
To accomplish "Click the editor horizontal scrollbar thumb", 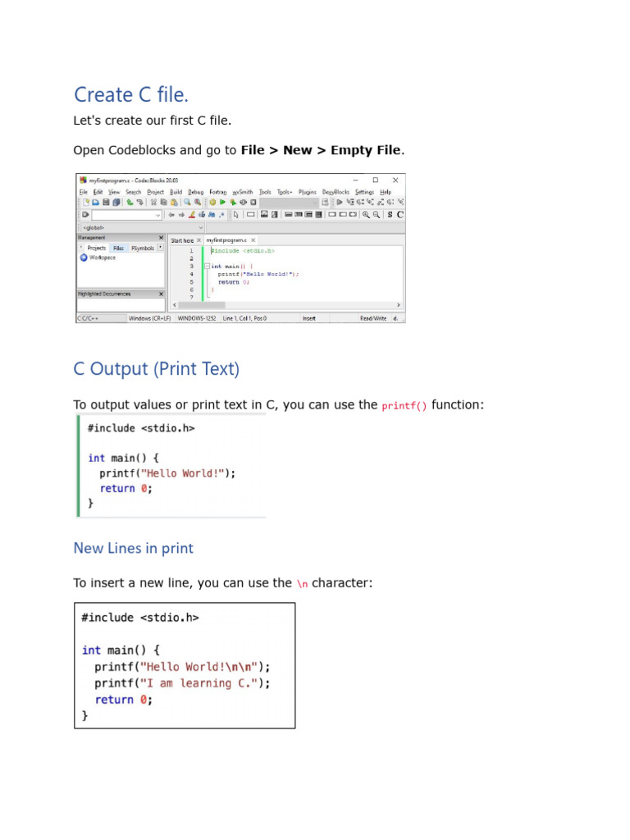I will click(x=202, y=305).
